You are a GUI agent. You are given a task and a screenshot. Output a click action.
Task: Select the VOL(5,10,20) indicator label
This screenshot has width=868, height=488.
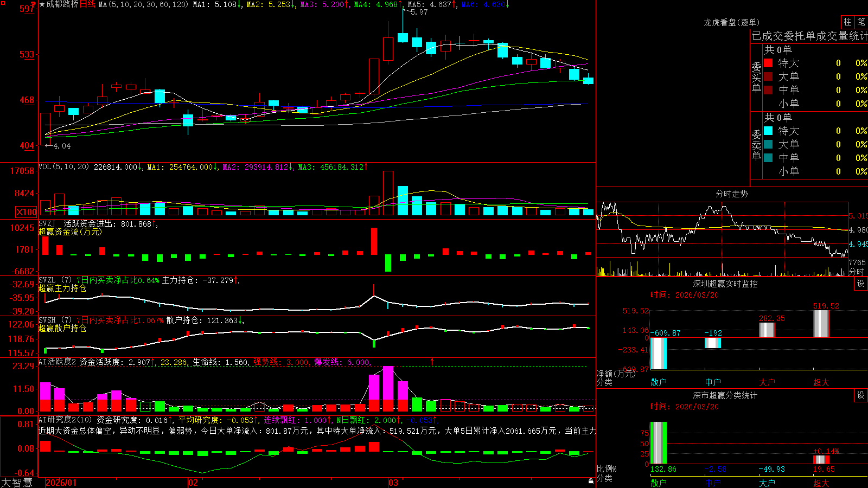click(63, 166)
